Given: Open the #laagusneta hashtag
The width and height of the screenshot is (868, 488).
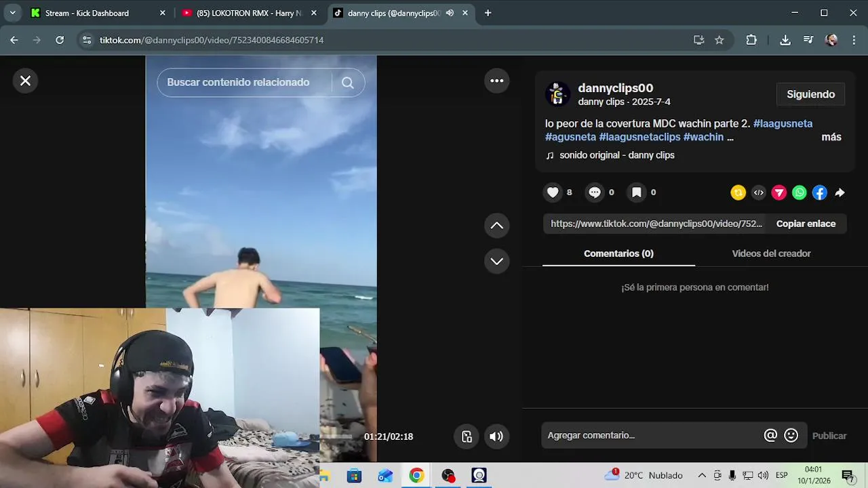Looking at the screenshot, I should tap(783, 123).
